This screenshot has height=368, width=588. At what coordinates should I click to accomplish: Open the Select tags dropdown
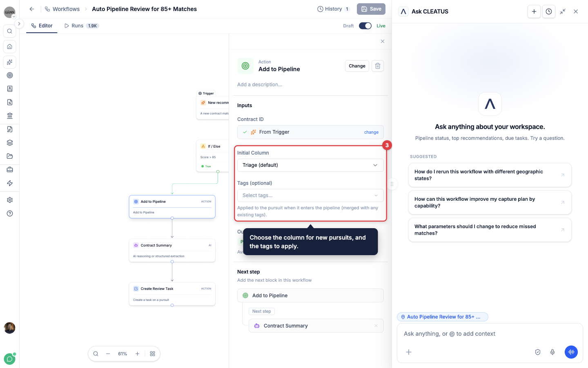pos(310,195)
